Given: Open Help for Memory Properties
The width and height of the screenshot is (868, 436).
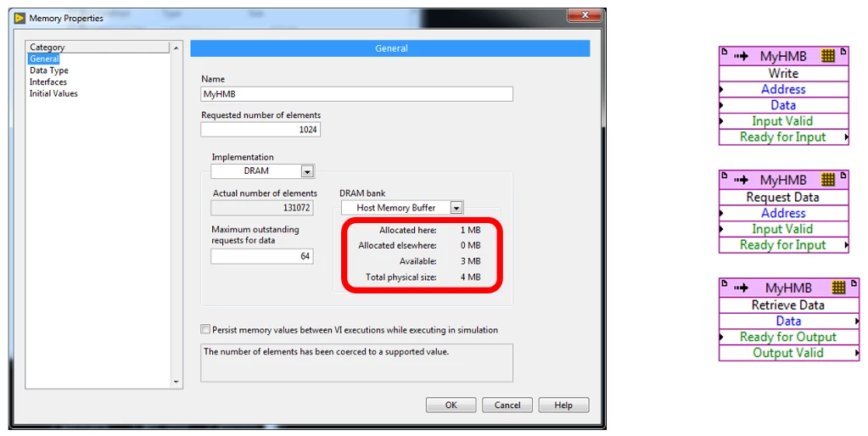Looking at the screenshot, I should (563, 405).
